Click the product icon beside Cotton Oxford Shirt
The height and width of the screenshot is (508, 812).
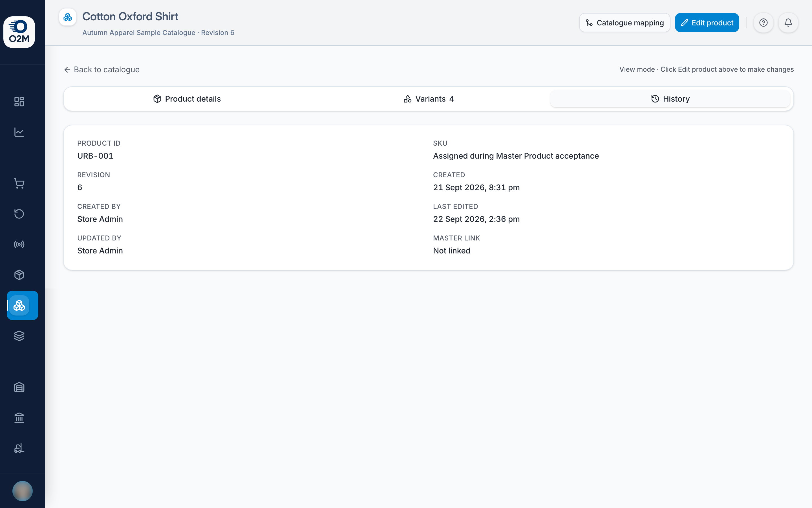(x=68, y=17)
